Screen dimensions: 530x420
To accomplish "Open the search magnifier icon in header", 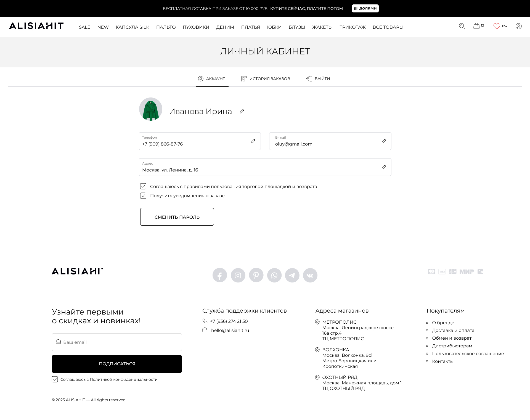I will (x=462, y=26).
